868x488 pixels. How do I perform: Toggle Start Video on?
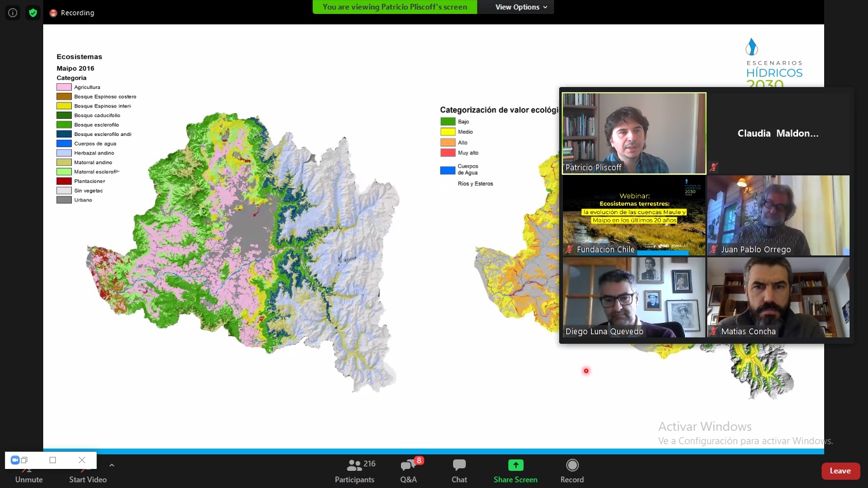[88, 475]
